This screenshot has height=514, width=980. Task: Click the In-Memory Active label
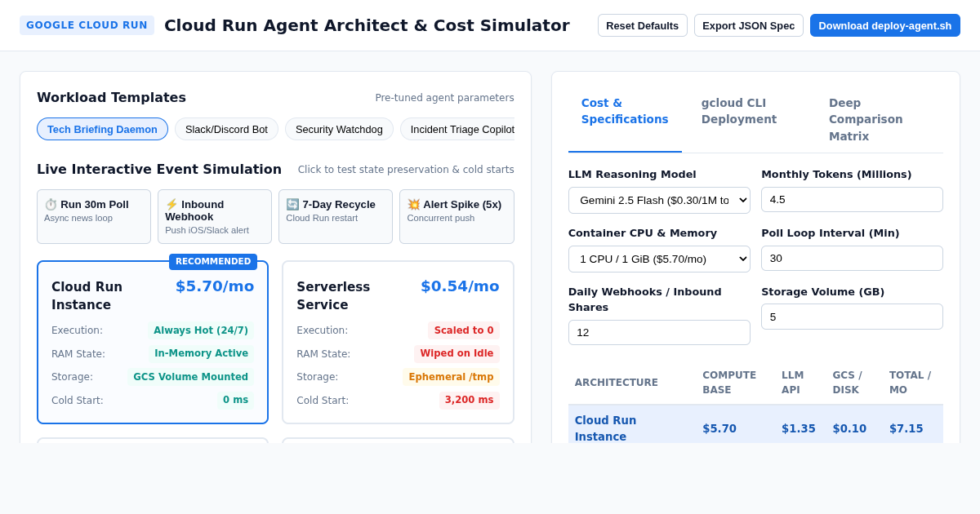(x=201, y=353)
